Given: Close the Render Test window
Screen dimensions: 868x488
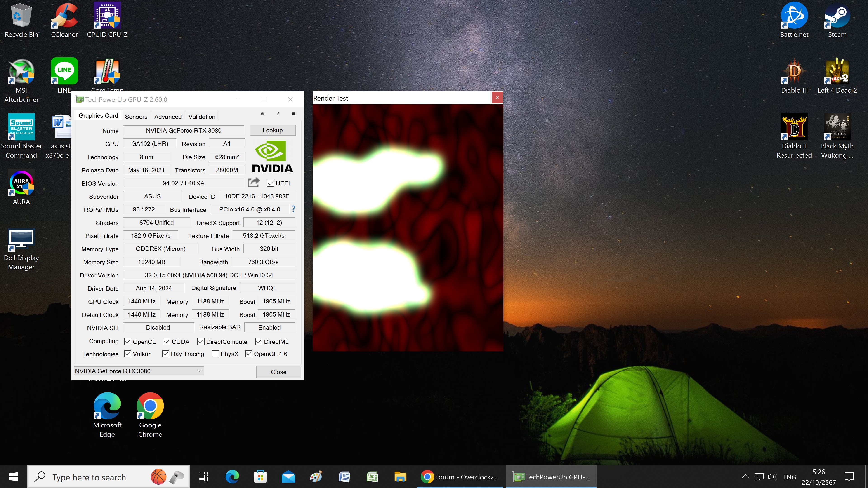Looking at the screenshot, I should click(x=497, y=98).
